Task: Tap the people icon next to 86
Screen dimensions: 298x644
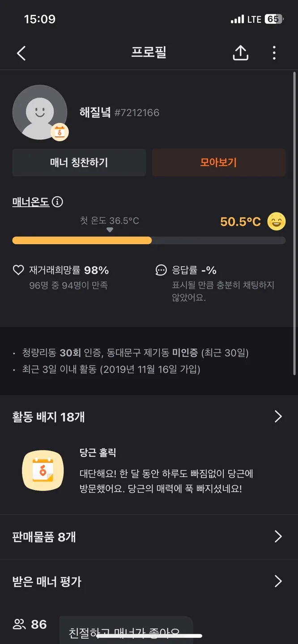Action: click(19, 624)
